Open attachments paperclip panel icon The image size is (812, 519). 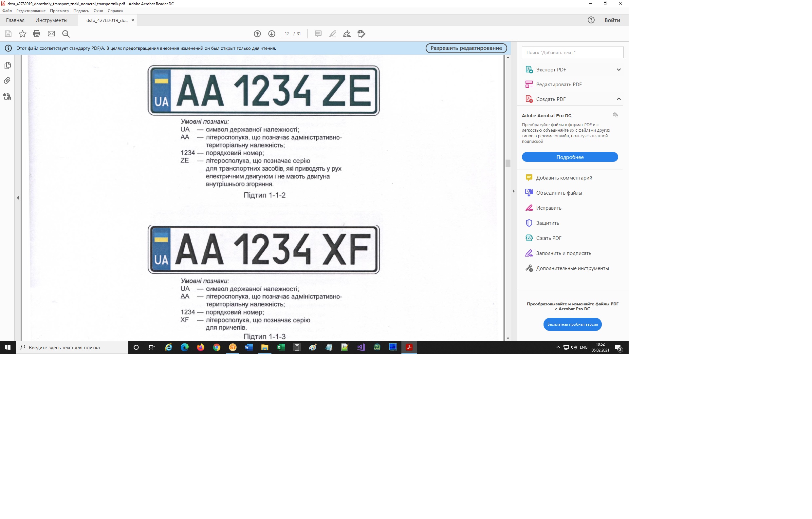point(8,80)
